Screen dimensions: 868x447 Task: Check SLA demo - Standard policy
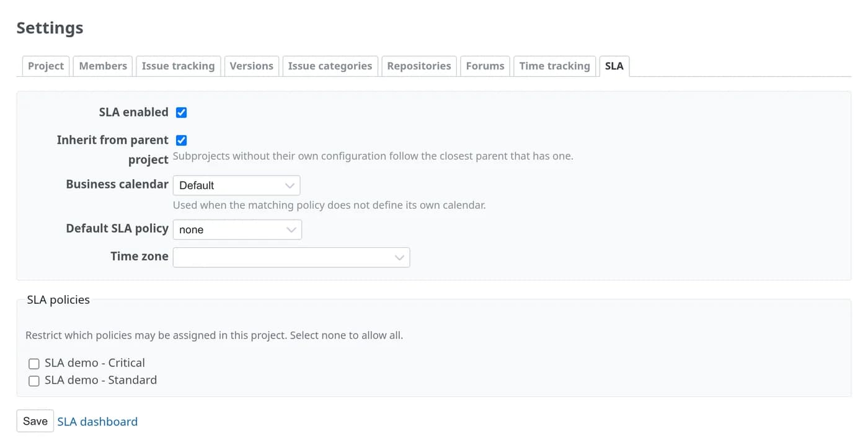coord(34,381)
